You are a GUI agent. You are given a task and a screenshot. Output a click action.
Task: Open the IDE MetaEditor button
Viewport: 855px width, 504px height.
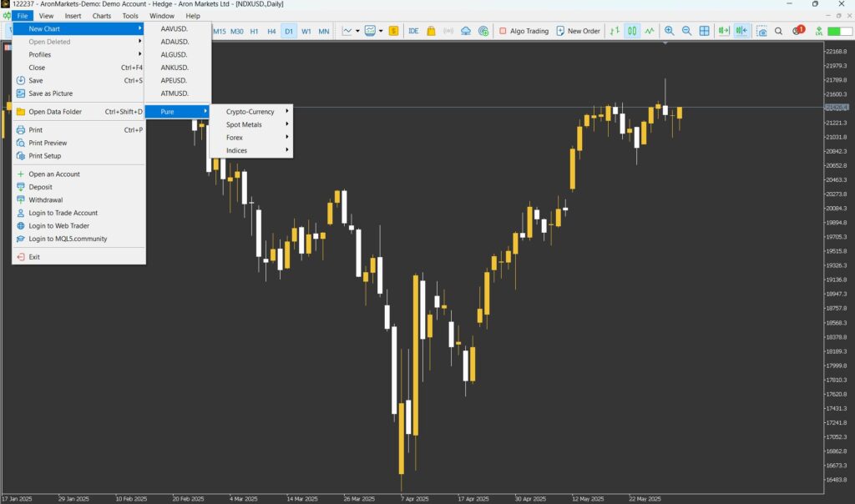pyautogui.click(x=413, y=31)
